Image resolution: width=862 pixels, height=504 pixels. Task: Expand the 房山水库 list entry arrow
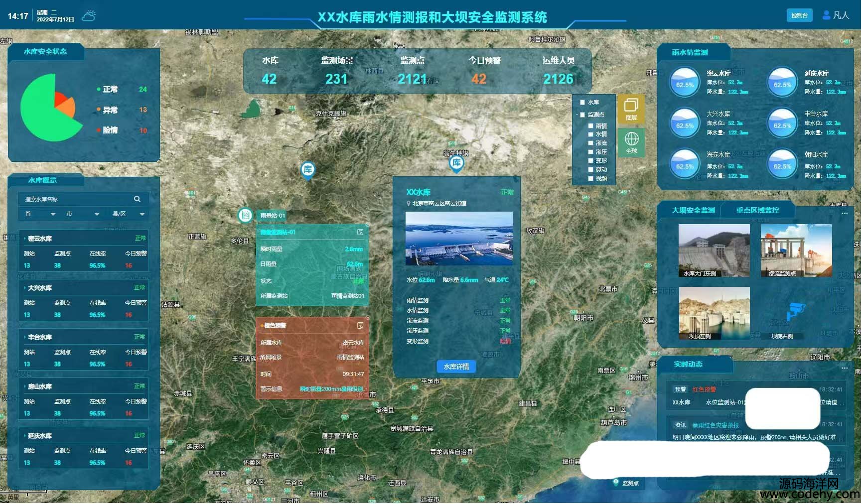pyautogui.click(x=25, y=386)
